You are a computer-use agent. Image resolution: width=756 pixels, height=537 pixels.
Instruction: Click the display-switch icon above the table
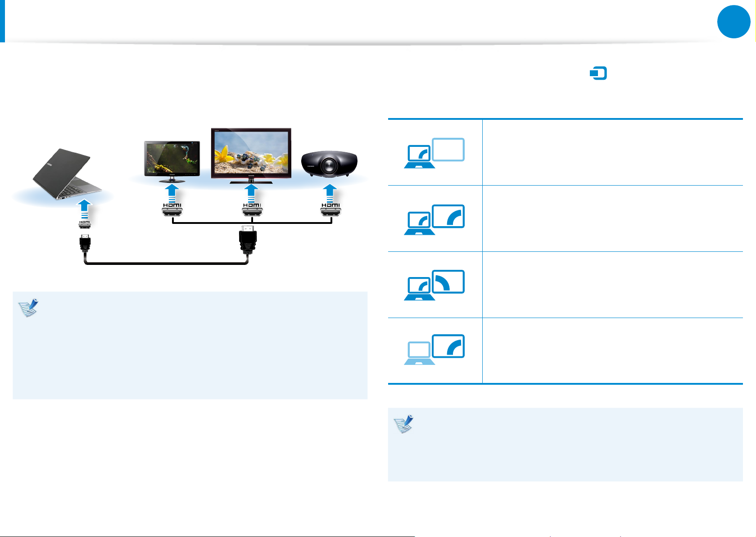[x=598, y=73]
